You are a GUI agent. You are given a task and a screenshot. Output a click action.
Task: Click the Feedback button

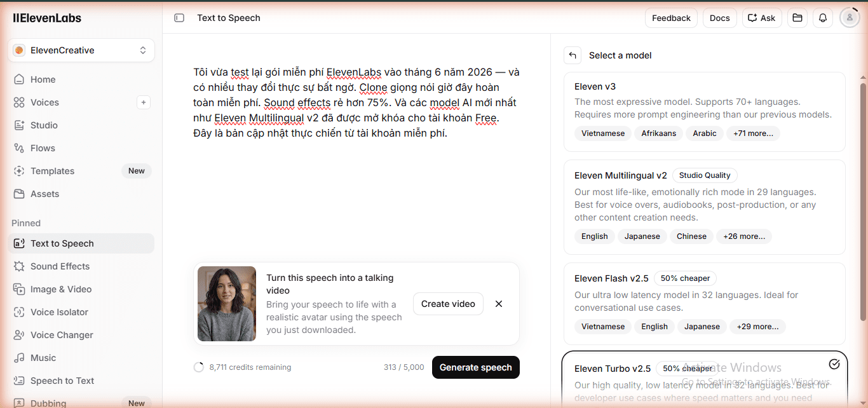pos(671,18)
